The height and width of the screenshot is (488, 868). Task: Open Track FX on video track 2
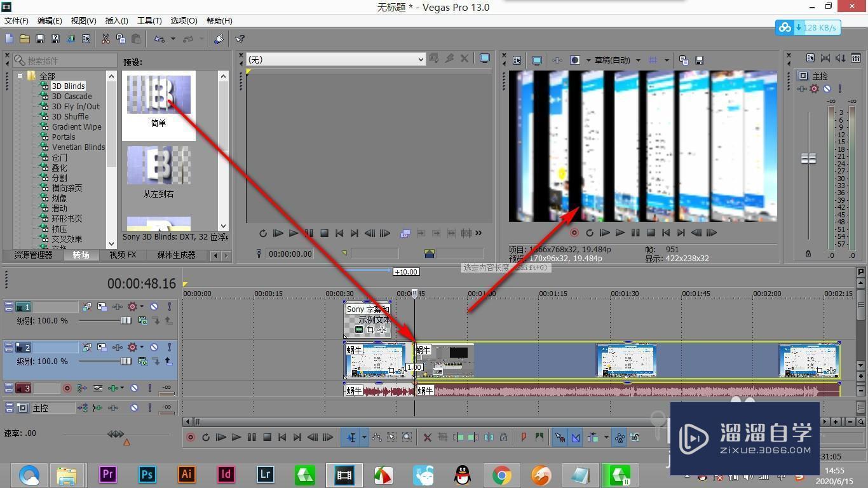coord(117,348)
